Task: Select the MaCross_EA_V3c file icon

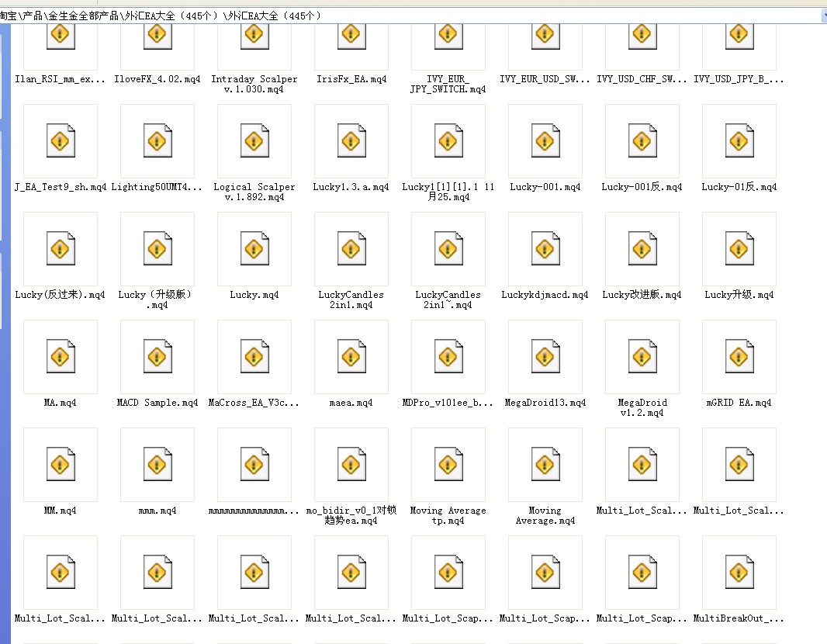Action: coord(254,357)
